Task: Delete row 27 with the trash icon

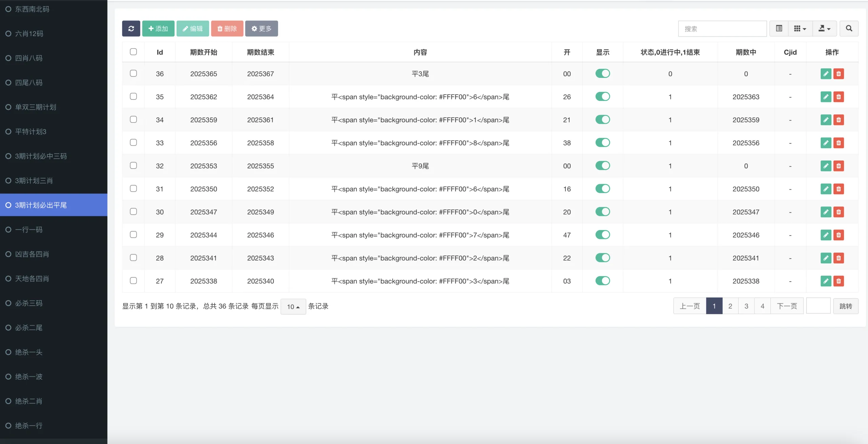Action: (x=839, y=281)
